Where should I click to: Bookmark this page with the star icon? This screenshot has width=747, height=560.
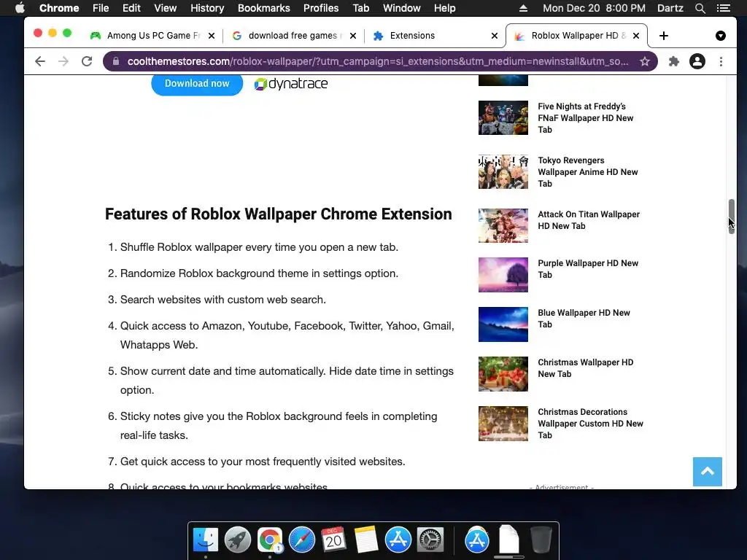click(x=645, y=61)
